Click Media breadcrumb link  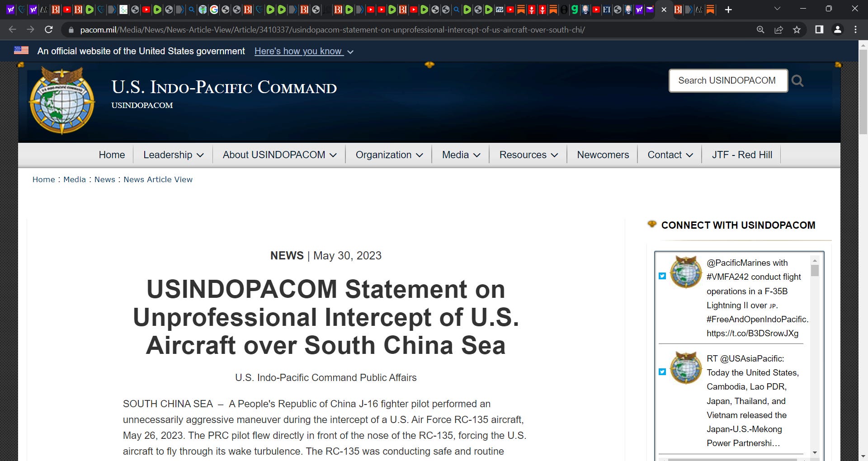tap(75, 179)
